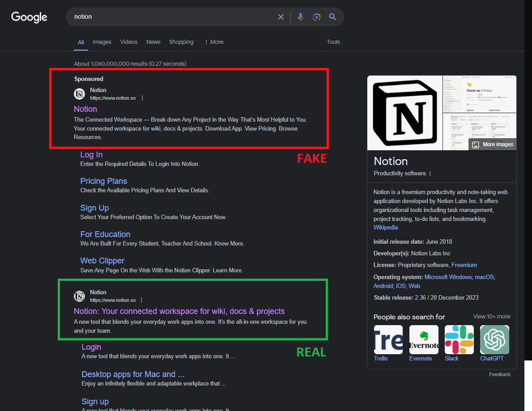Click the Notion favicon in the sponsored result
The height and width of the screenshot is (411, 532).
coord(80,94)
